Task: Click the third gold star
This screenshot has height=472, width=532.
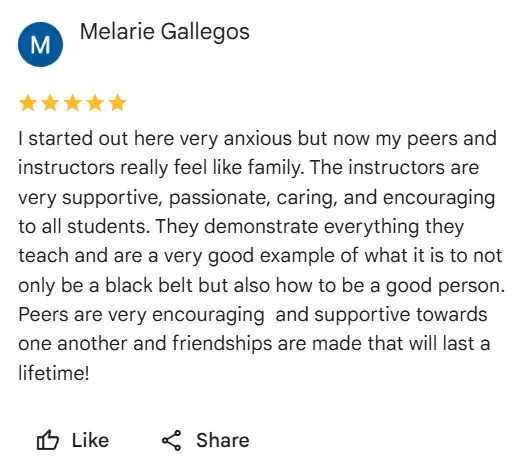Action: [x=73, y=103]
